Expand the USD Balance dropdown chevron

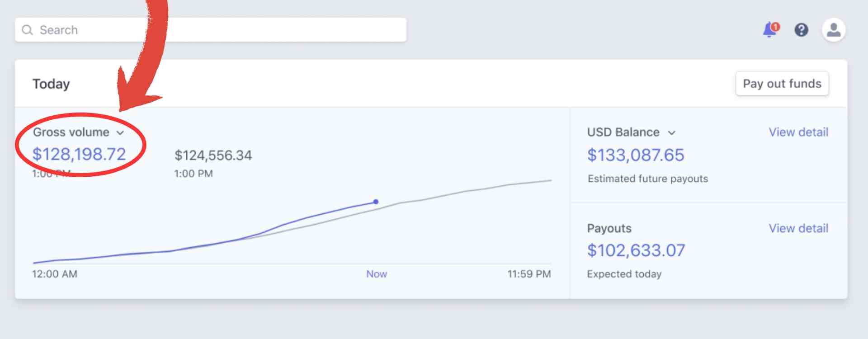tap(671, 132)
